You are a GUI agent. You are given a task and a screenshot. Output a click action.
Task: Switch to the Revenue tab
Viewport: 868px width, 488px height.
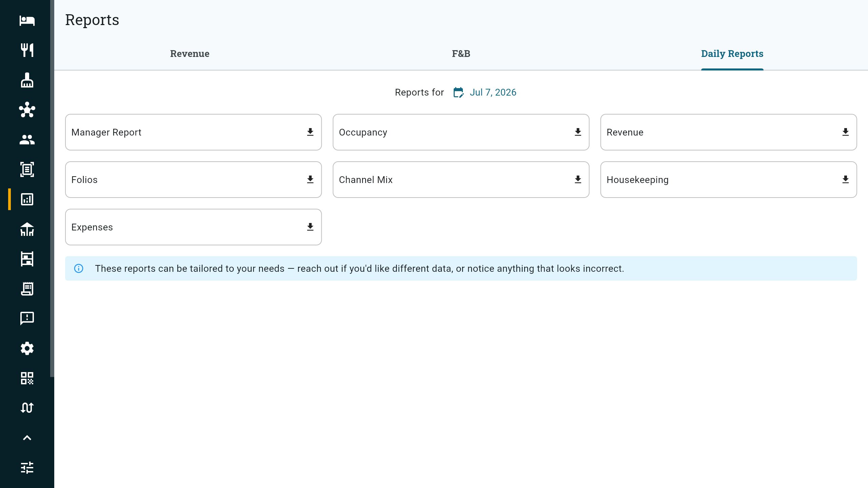(190, 54)
